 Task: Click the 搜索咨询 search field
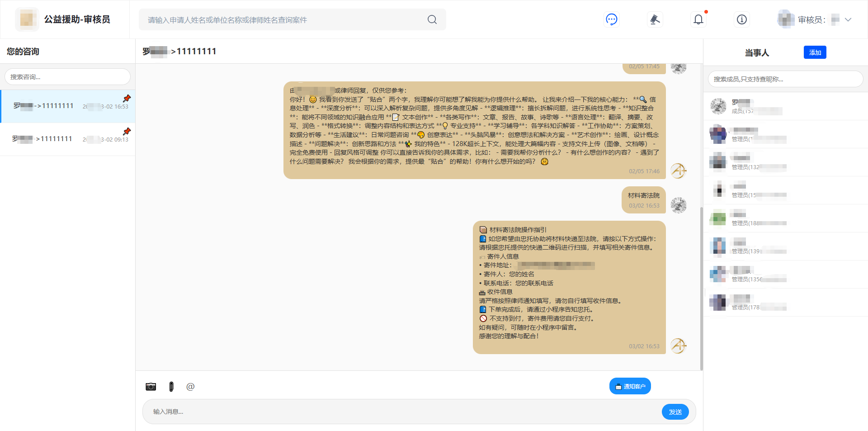[68, 77]
